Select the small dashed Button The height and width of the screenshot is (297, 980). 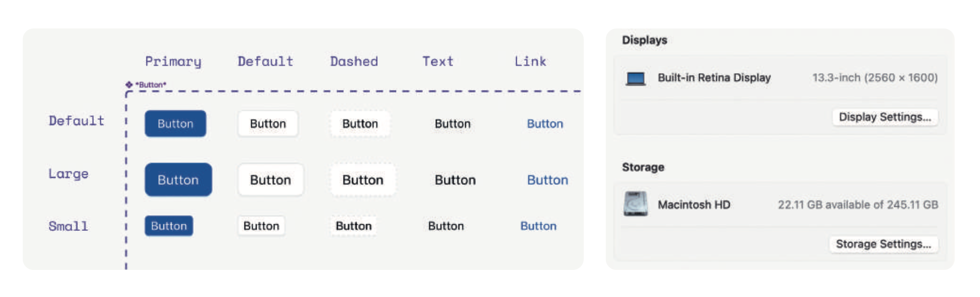tap(354, 226)
